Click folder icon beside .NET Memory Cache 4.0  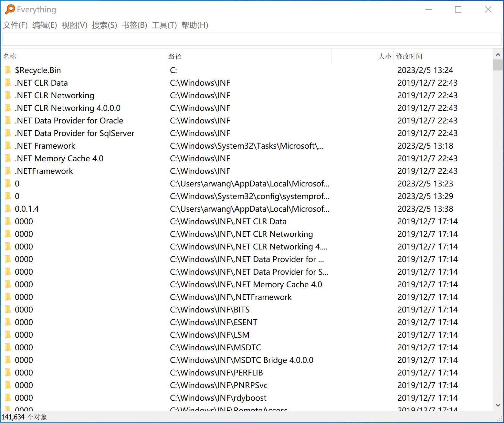click(x=8, y=158)
